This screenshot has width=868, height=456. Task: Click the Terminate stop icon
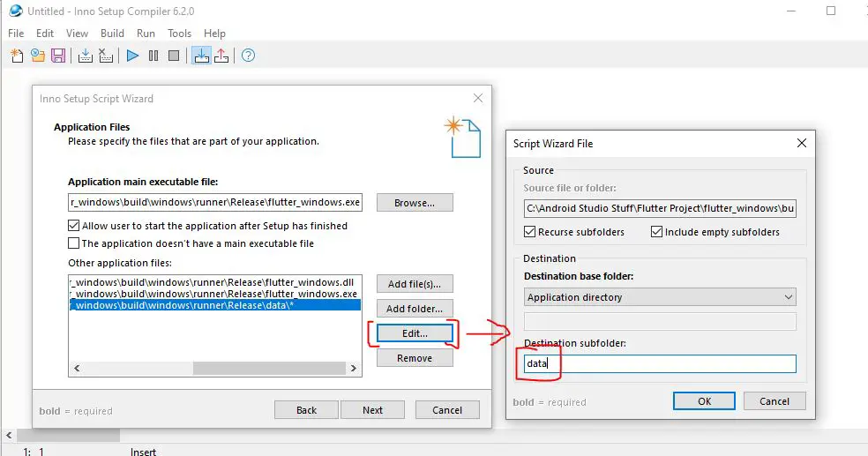174,56
